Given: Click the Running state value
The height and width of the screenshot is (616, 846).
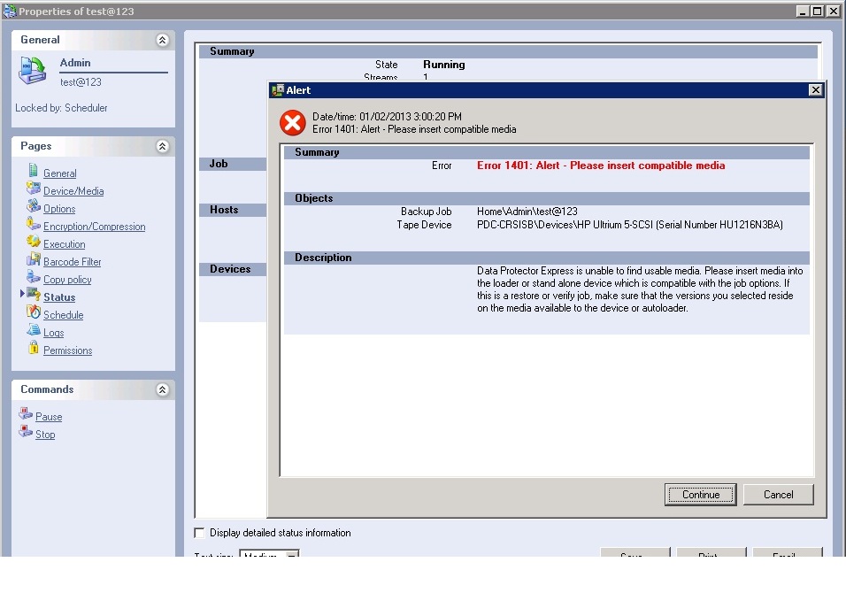Looking at the screenshot, I should 444,65.
